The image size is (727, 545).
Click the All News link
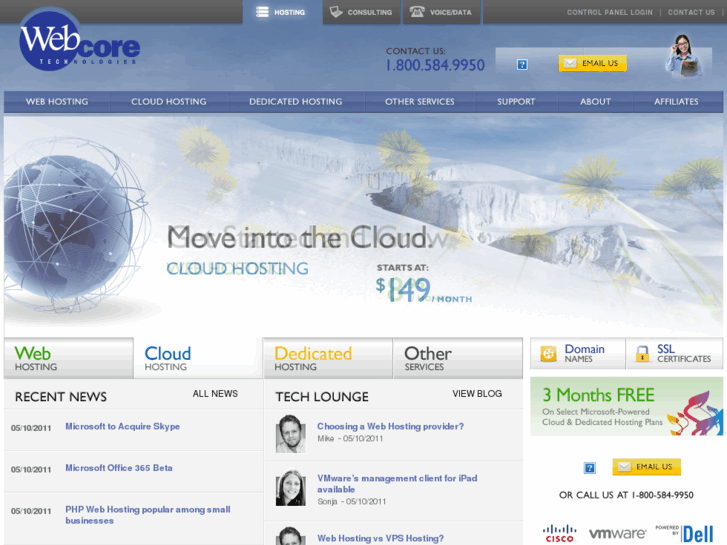point(215,394)
